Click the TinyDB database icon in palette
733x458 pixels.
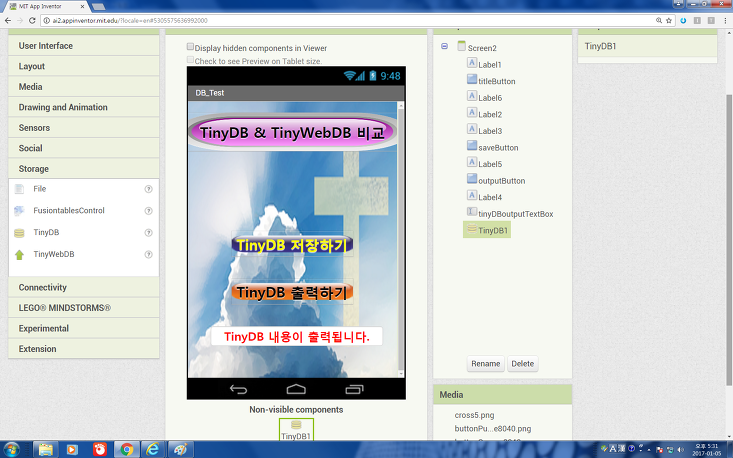pos(19,233)
